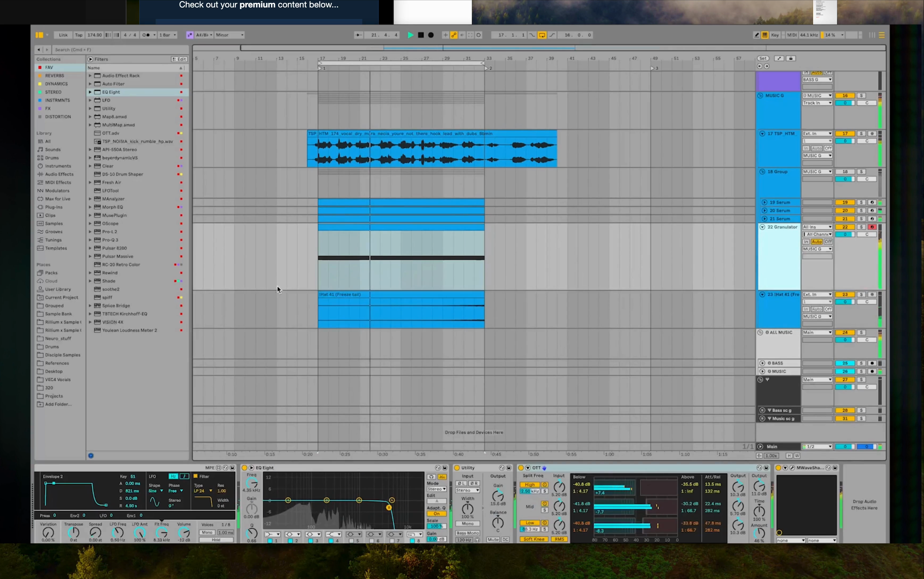924x579 pixels.
Task: Open the All Ins input dropdown
Action: pos(817,227)
